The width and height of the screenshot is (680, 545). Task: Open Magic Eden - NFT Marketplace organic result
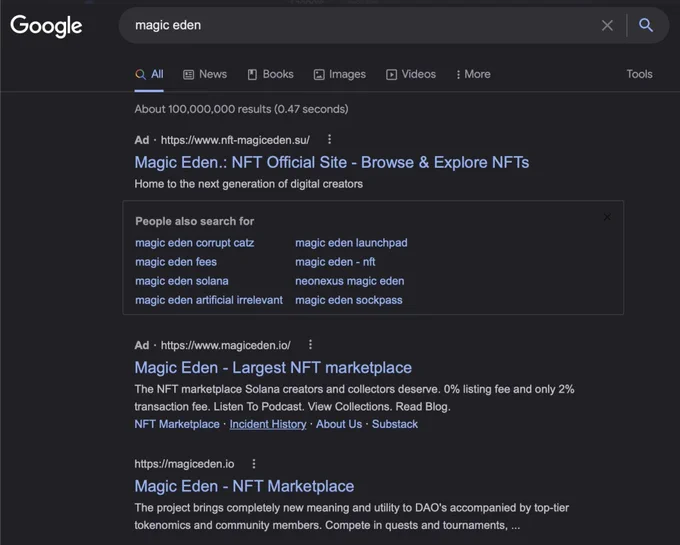coord(244,486)
